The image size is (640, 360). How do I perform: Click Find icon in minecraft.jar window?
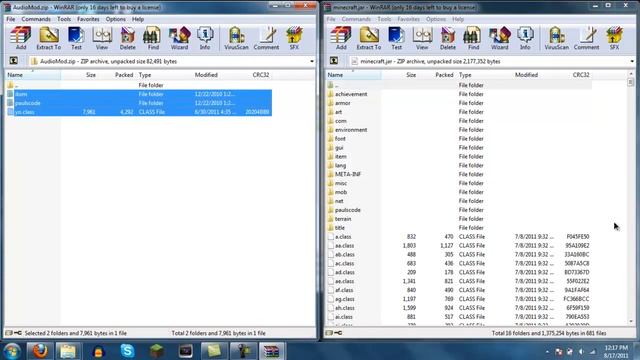tap(473, 38)
